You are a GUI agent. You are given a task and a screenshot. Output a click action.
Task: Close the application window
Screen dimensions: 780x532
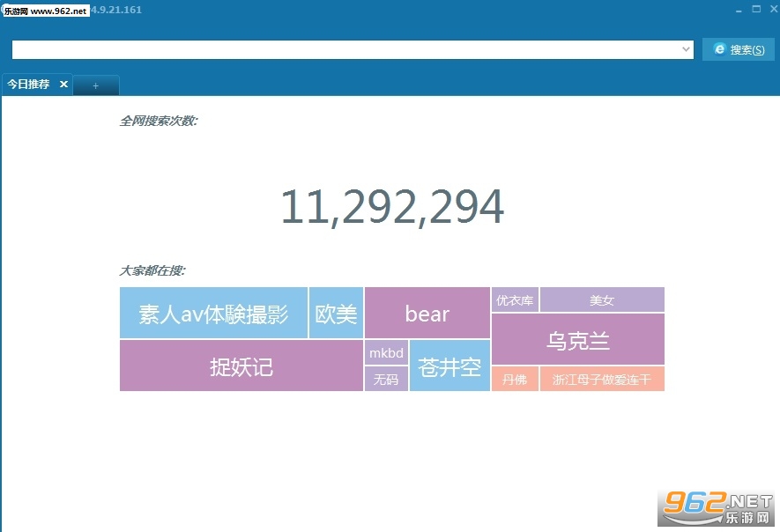click(x=774, y=9)
